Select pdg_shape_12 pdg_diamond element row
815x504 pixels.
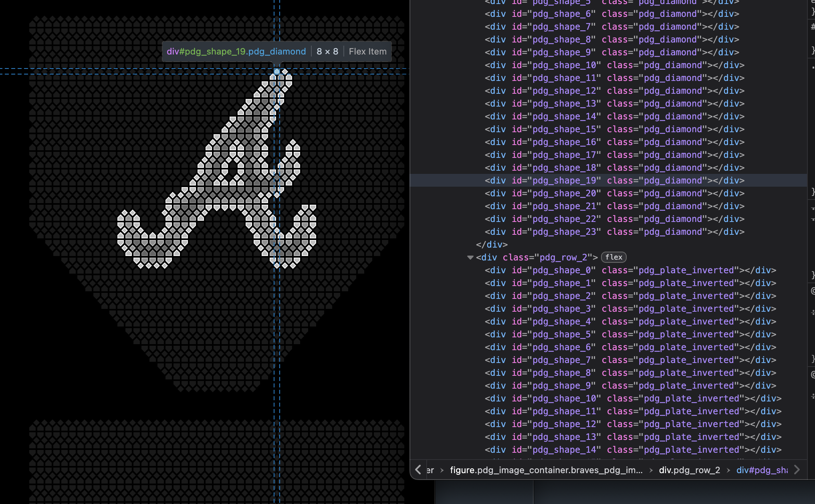coord(609,91)
